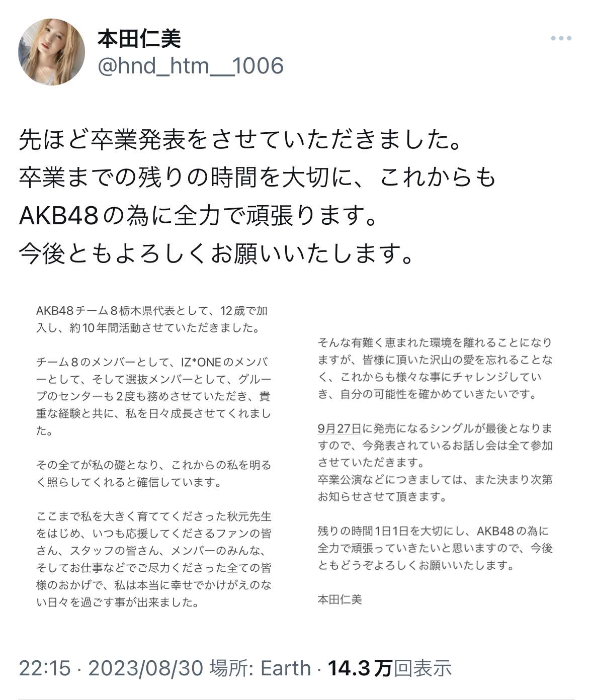Click the 場所: Earth location label
This screenshot has height=700, width=593.
260,668
